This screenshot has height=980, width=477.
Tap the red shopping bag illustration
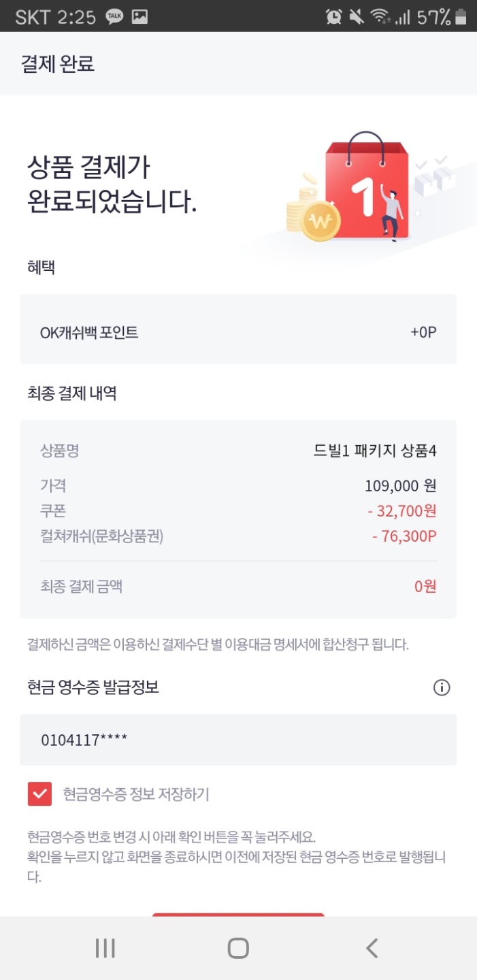click(366, 187)
